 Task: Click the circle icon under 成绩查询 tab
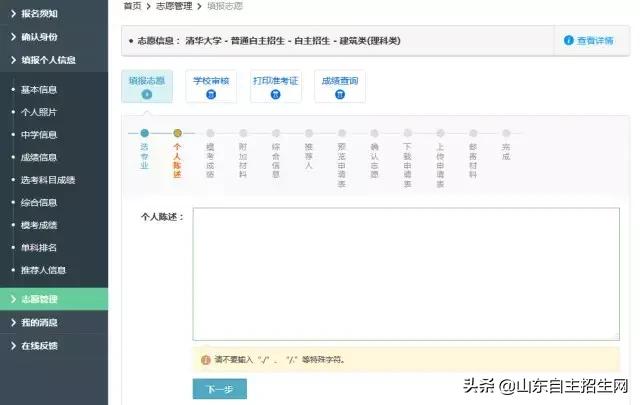340,94
